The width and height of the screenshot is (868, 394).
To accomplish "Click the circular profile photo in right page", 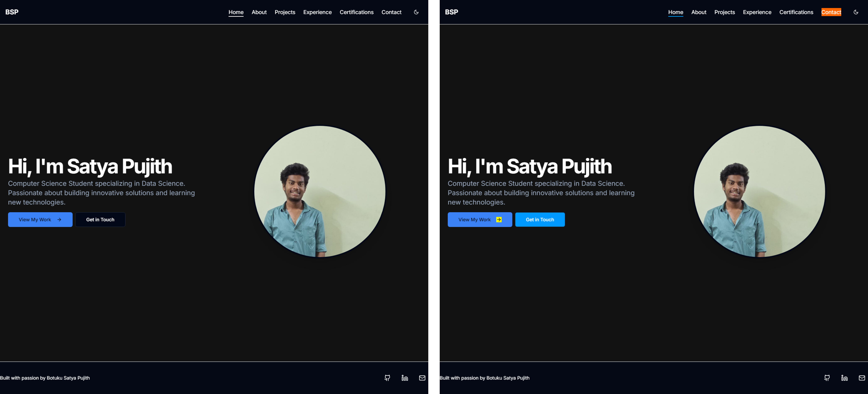I will click(x=759, y=191).
